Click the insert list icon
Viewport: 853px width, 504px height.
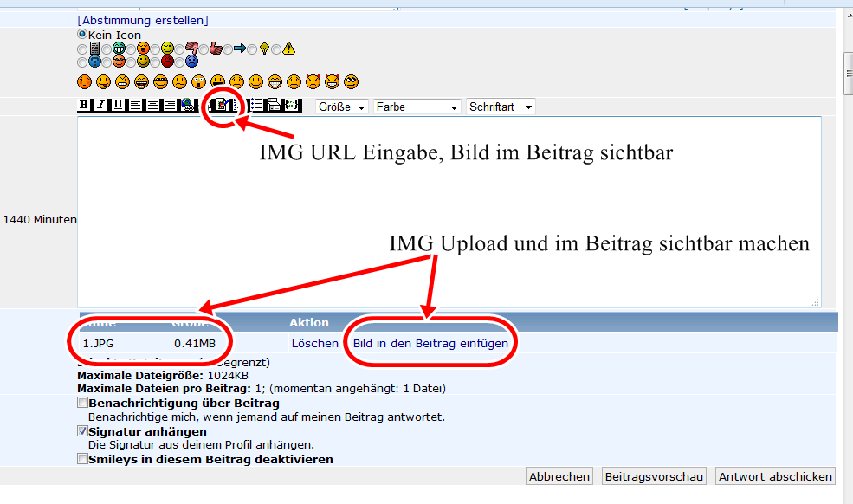tap(256, 106)
